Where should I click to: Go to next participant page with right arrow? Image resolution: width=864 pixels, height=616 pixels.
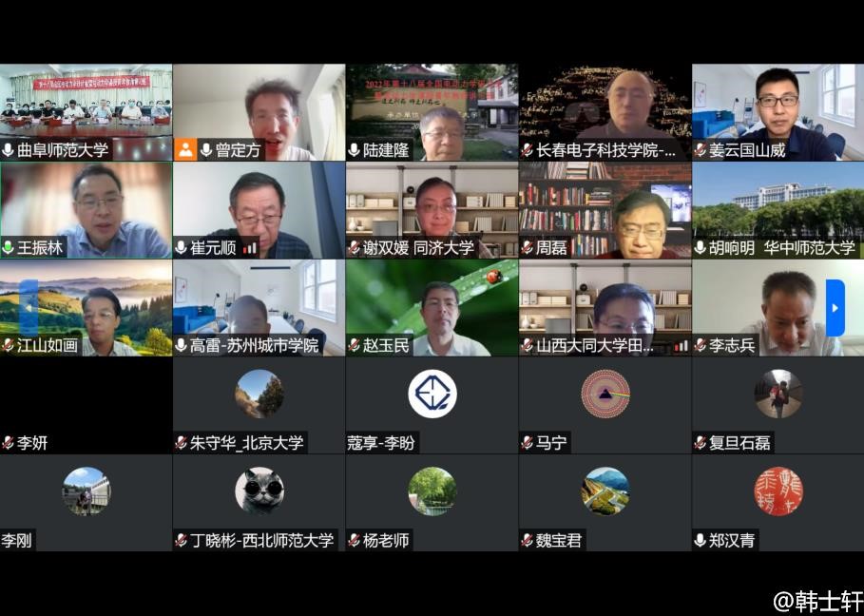click(x=835, y=308)
